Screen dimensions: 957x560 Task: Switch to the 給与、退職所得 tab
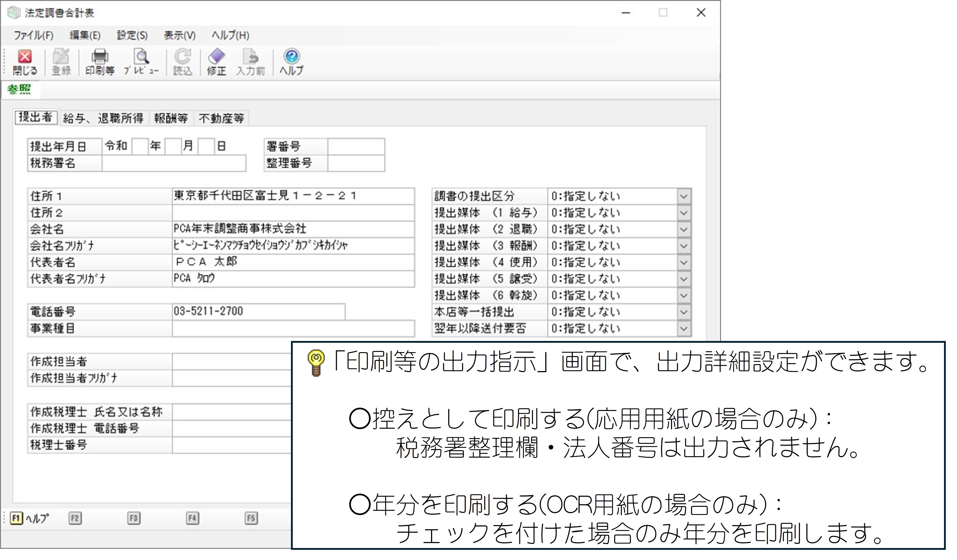click(x=103, y=119)
